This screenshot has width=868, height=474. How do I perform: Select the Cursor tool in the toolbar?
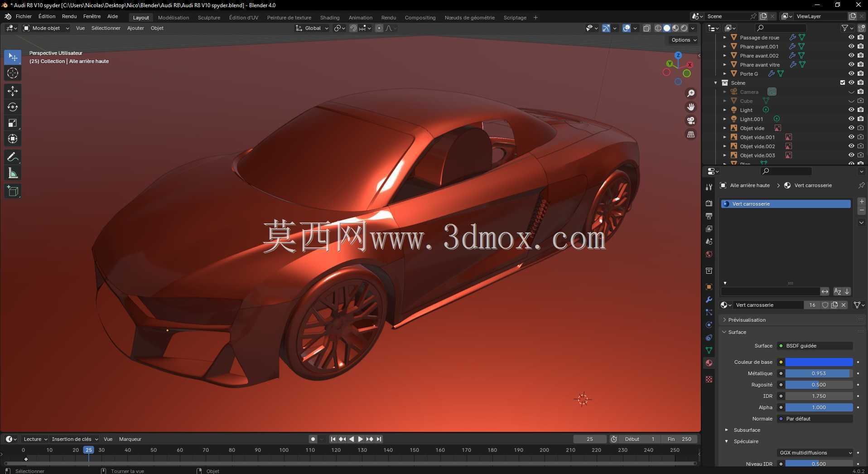(13, 73)
